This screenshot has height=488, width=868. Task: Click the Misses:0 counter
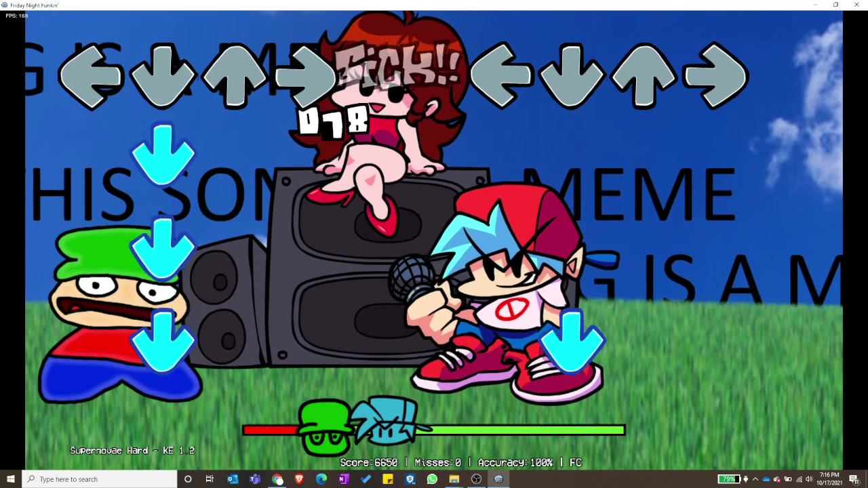point(437,462)
